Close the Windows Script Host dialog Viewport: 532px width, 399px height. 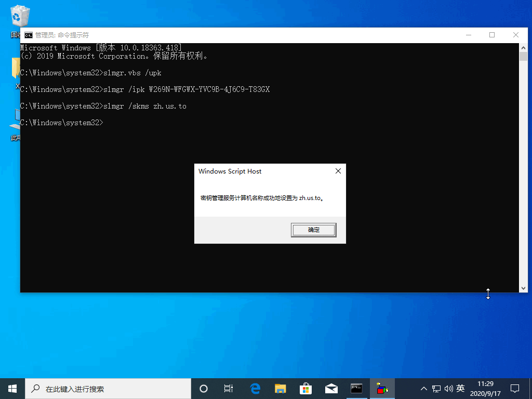pyautogui.click(x=338, y=171)
